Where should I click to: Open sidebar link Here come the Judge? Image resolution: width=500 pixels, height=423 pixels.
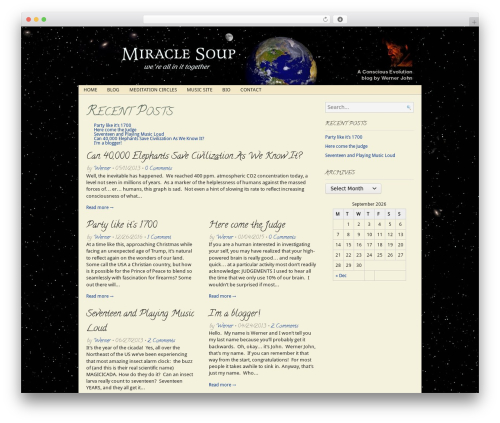tap(346, 146)
